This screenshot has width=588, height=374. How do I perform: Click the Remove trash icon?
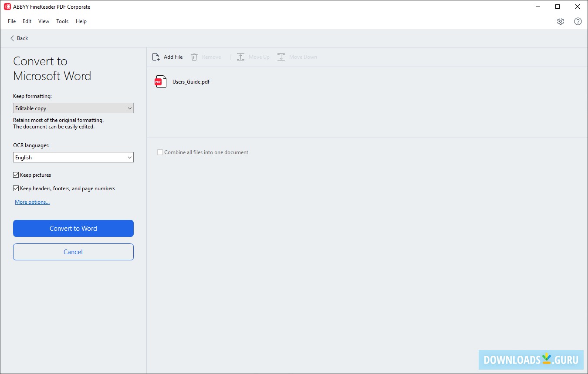[194, 57]
